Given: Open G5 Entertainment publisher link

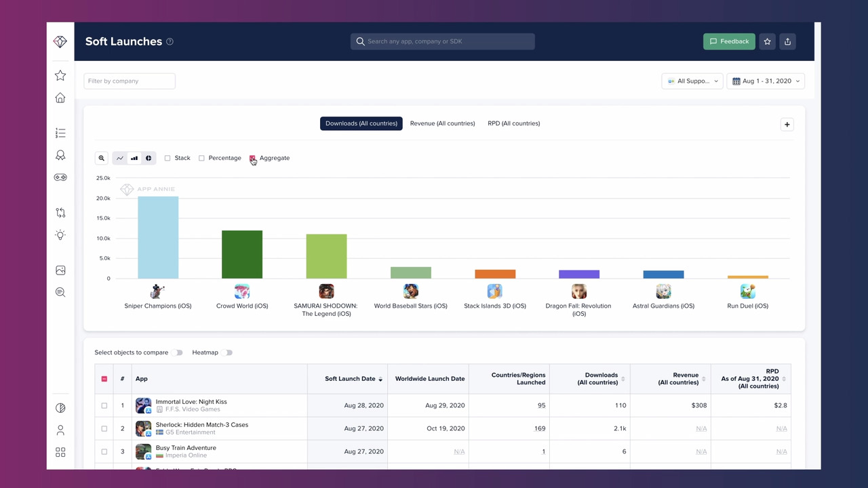Looking at the screenshot, I should (190, 432).
